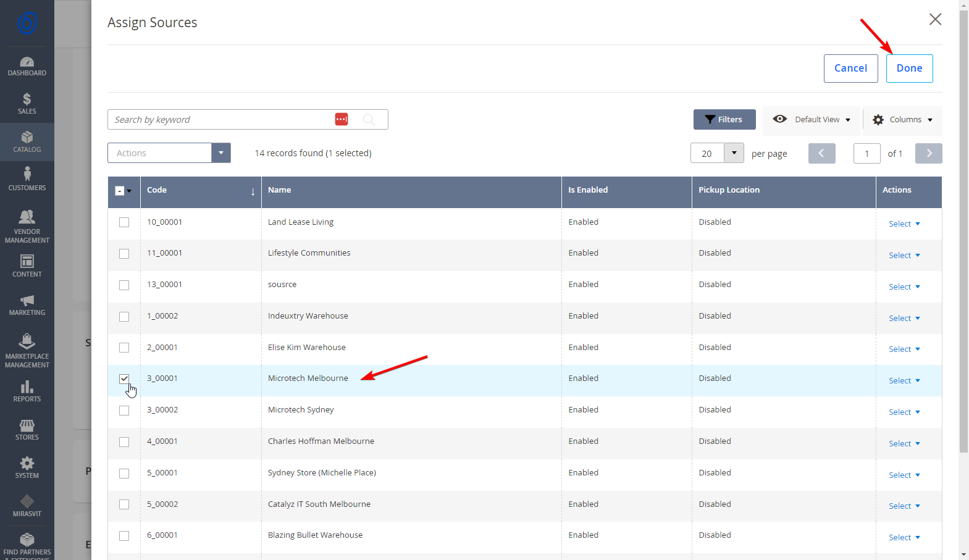Sort by the Is Enabled column header

(627, 192)
